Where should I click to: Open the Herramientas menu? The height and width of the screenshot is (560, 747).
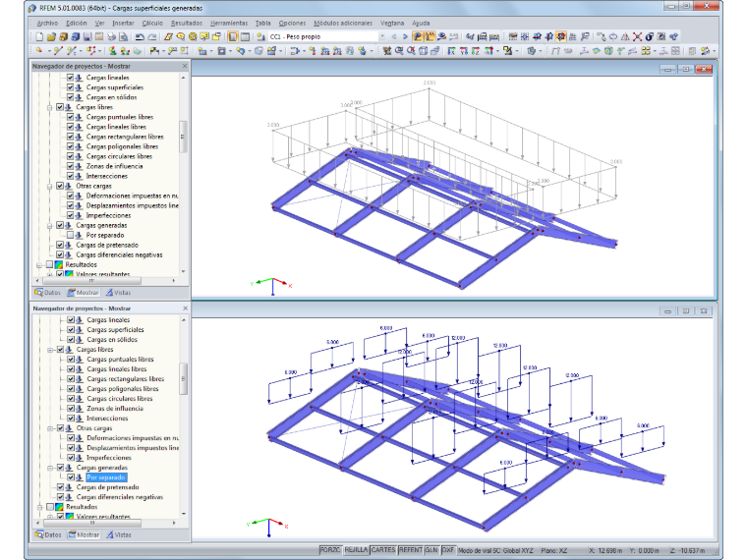pos(229,23)
